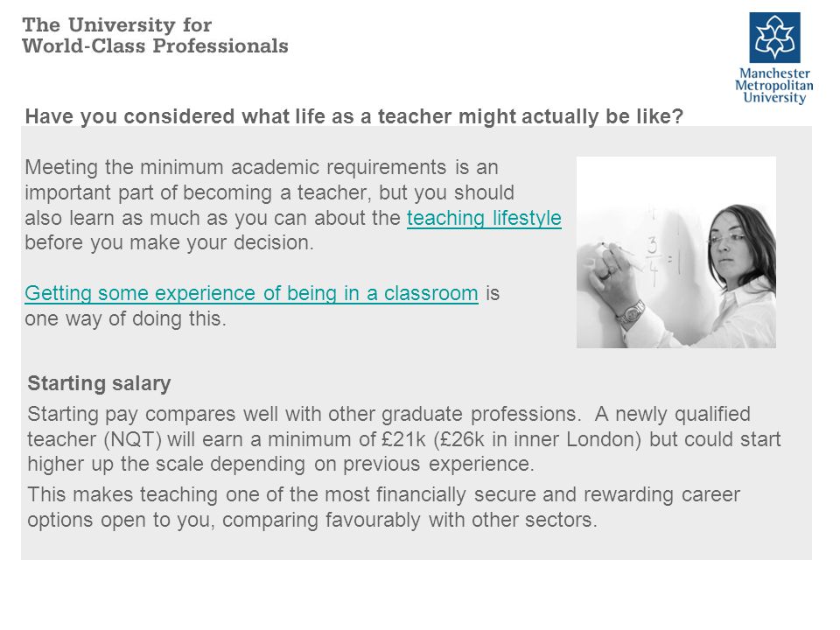Click the "Meeting the minimum academic requirements" paragraph

(293, 205)
